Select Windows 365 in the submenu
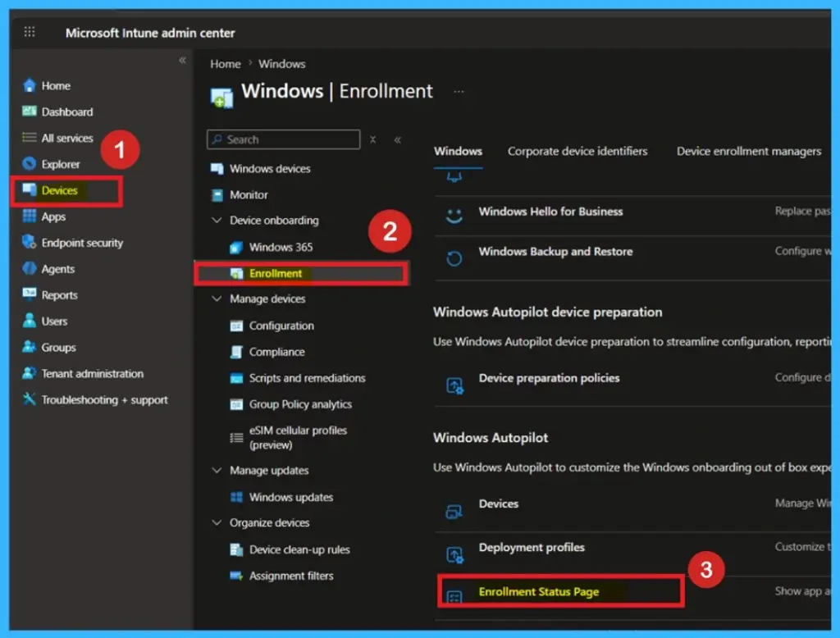 coord(281,247)
